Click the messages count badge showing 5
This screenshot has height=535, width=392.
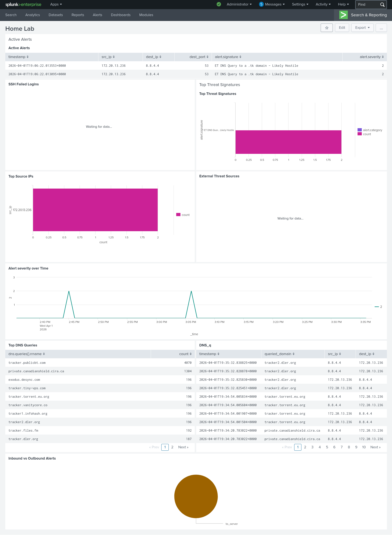[x=261, y=4]
